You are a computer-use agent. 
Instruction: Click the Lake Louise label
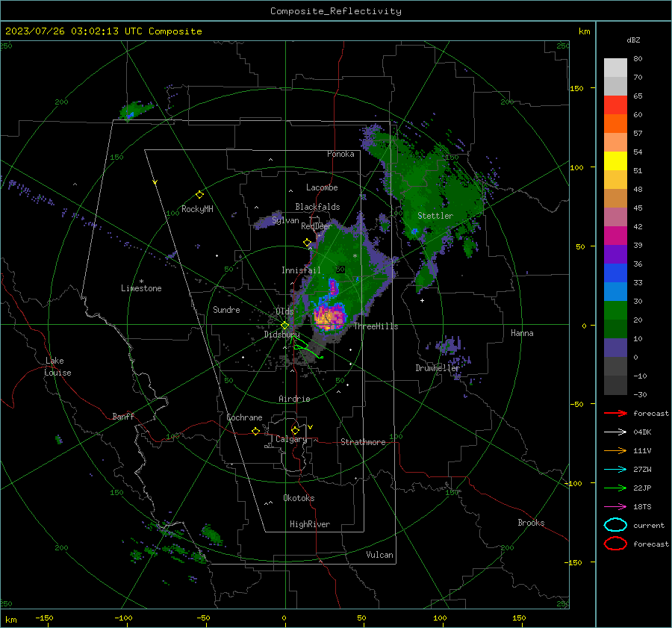click(x=57, y=367)
